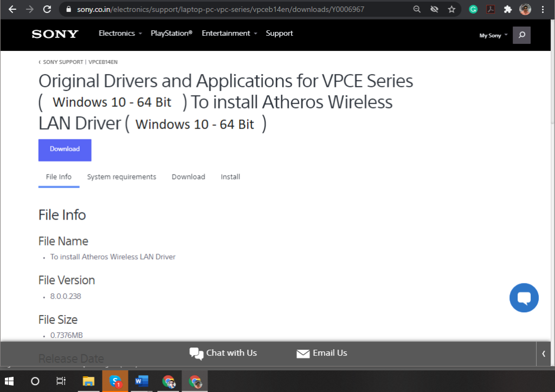Viewport: 555px width, 392px height.
Task: Click the search magnifier icon on the Sony page
Action: point(521,35)
